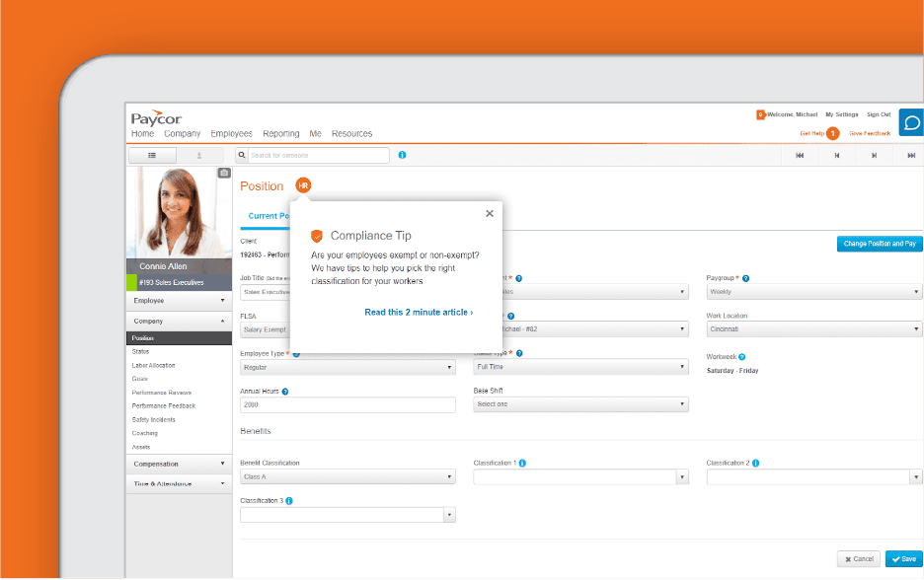Click the Save button
The image size is (924, 580).
coord(902,558)
